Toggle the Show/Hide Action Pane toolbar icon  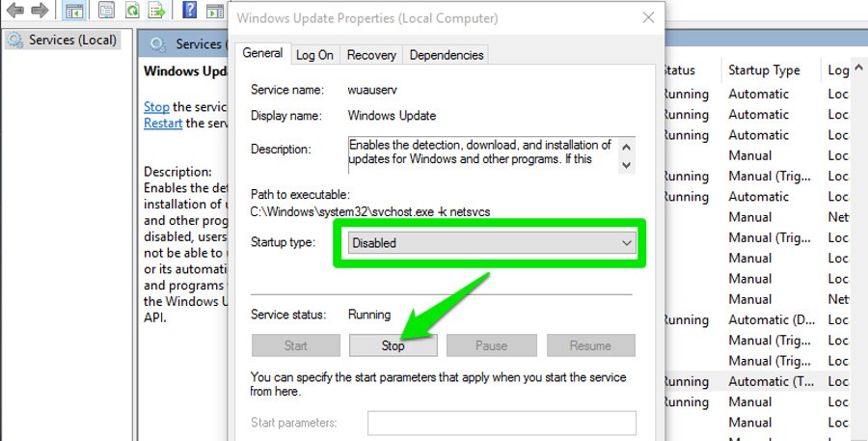coord(215,10)
